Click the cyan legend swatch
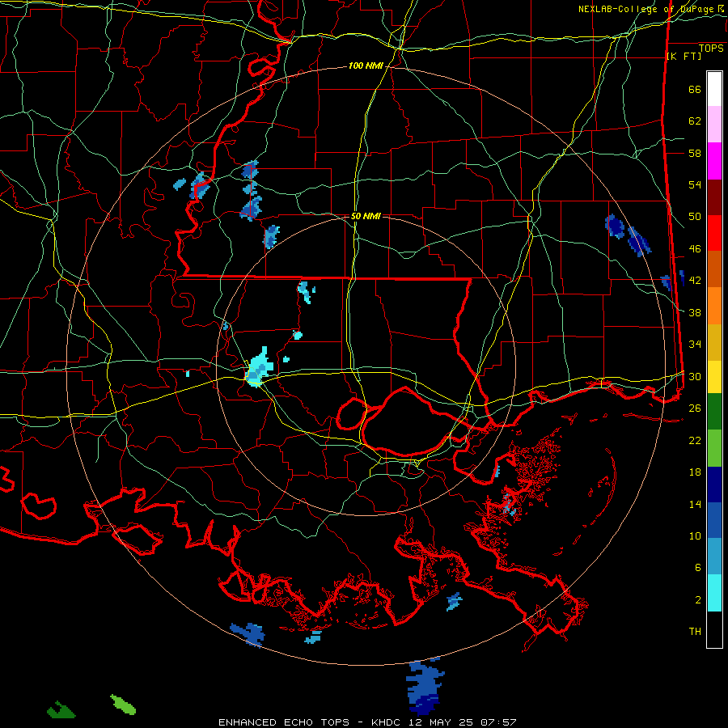 714,593
